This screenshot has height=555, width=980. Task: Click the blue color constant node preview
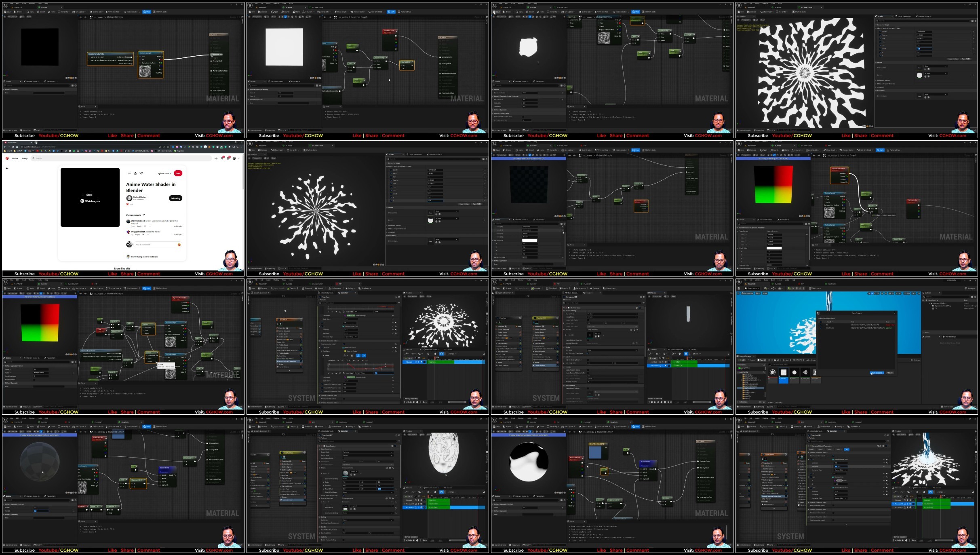coord(595,452)
